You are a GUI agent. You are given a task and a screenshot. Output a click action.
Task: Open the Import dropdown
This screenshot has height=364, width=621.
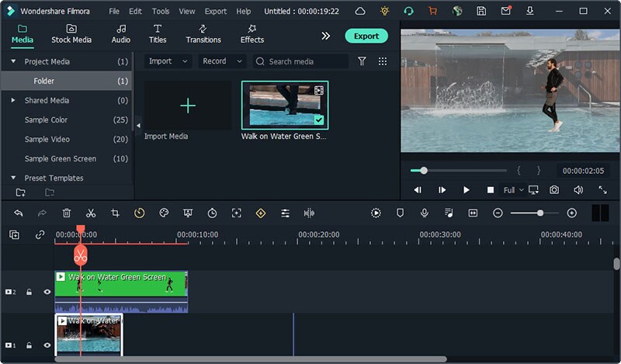click(168, 61)
